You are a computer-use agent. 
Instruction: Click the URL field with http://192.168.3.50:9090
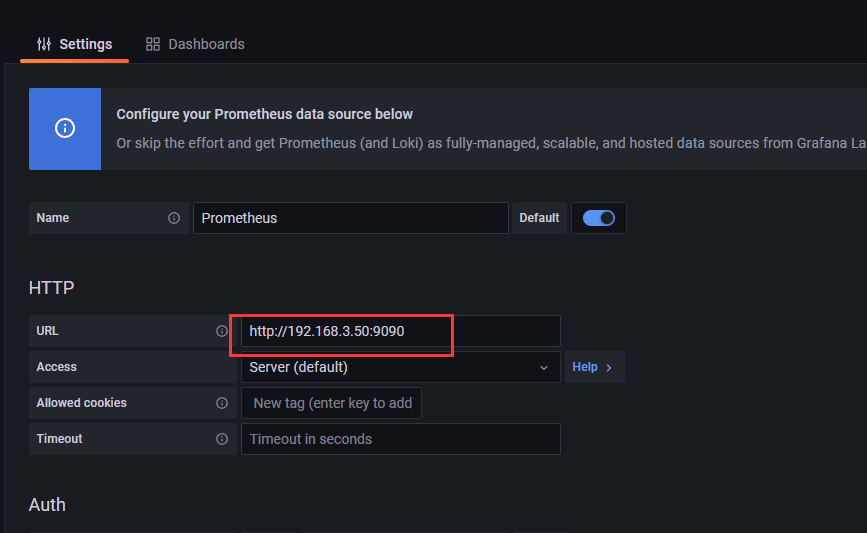(401, 331)
